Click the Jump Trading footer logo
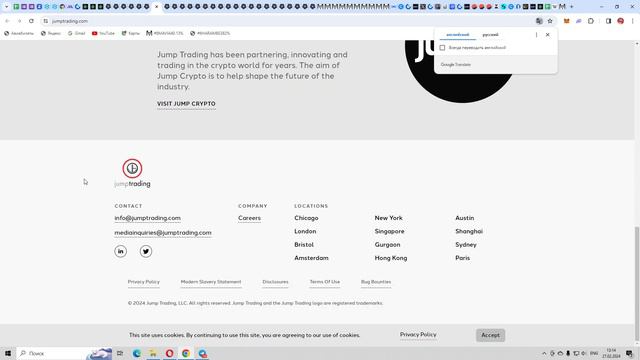 [132, 173]
